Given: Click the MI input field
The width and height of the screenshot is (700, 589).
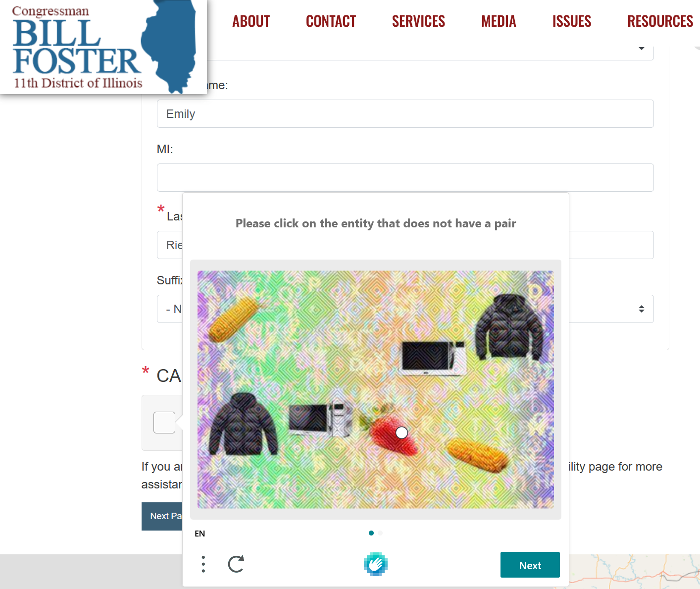Looking at the screenshot, I should [405, 177].
